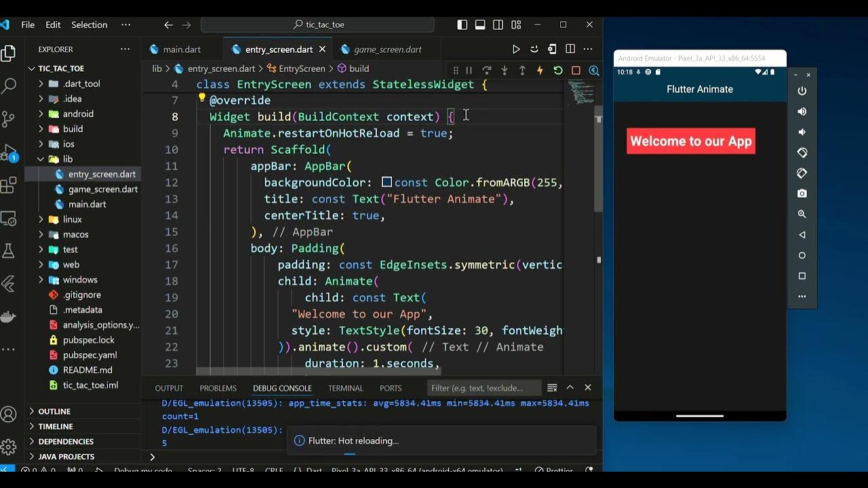Open the File menu
Screen dimensions: 868x488
click(28, 24)
